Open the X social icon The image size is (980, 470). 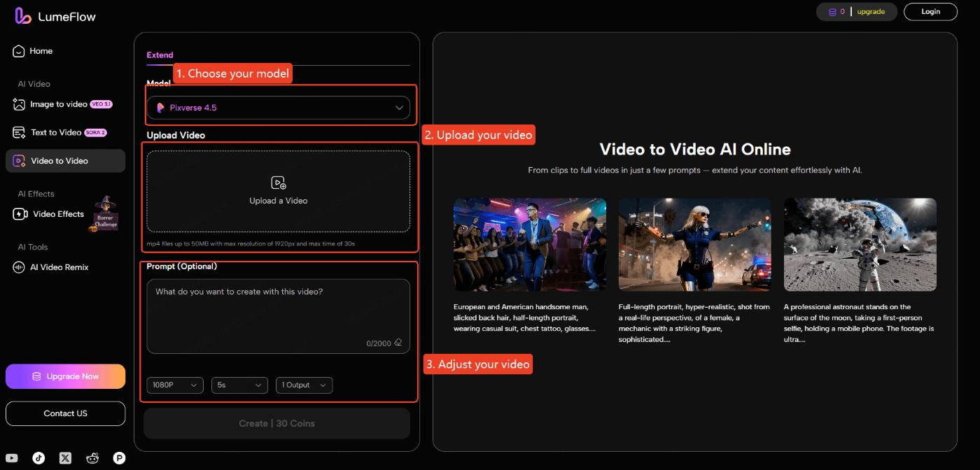(65, 458)
